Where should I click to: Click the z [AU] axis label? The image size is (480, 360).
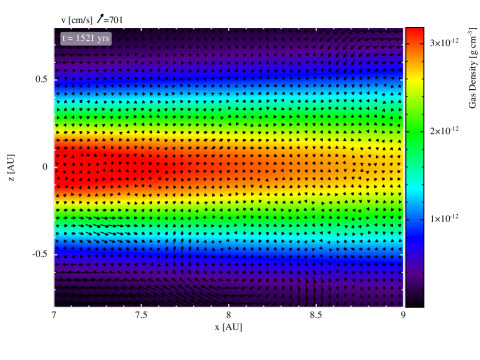coord(11,167)
